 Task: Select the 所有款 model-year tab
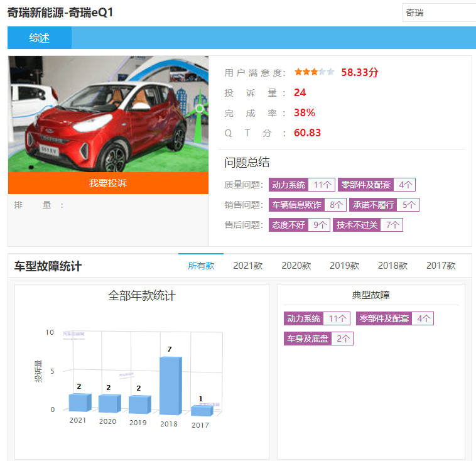(201, 266)
